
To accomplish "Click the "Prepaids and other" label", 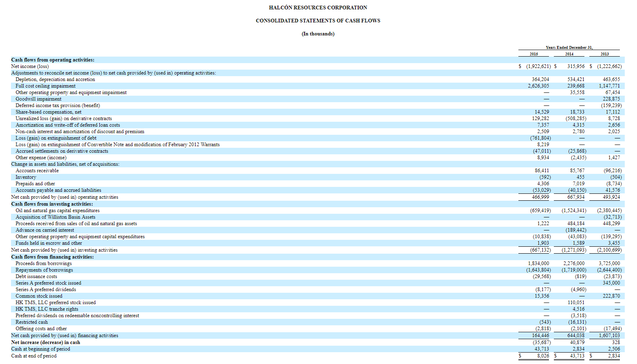I will pos(35,184).
